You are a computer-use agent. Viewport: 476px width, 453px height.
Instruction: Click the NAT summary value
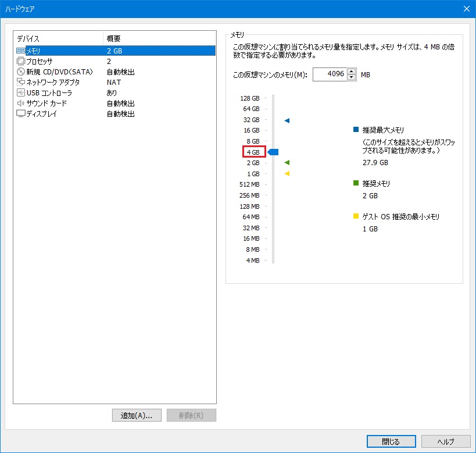114,83
